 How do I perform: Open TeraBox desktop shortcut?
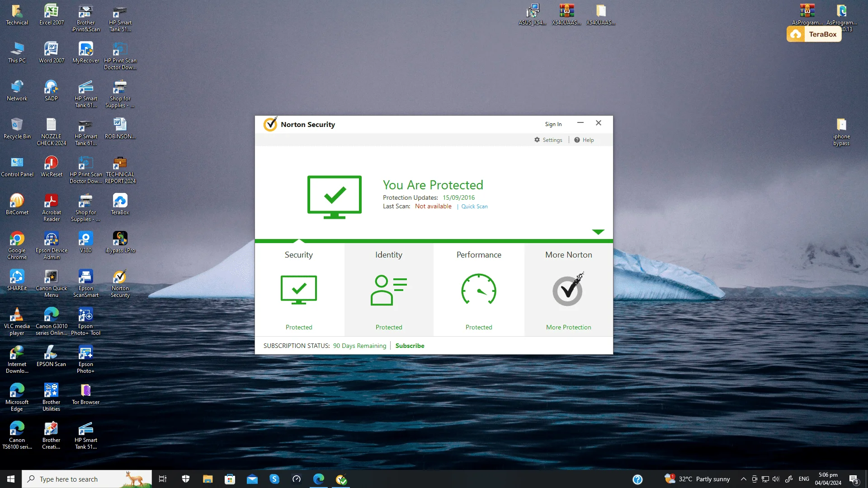(x=120, y=204)
